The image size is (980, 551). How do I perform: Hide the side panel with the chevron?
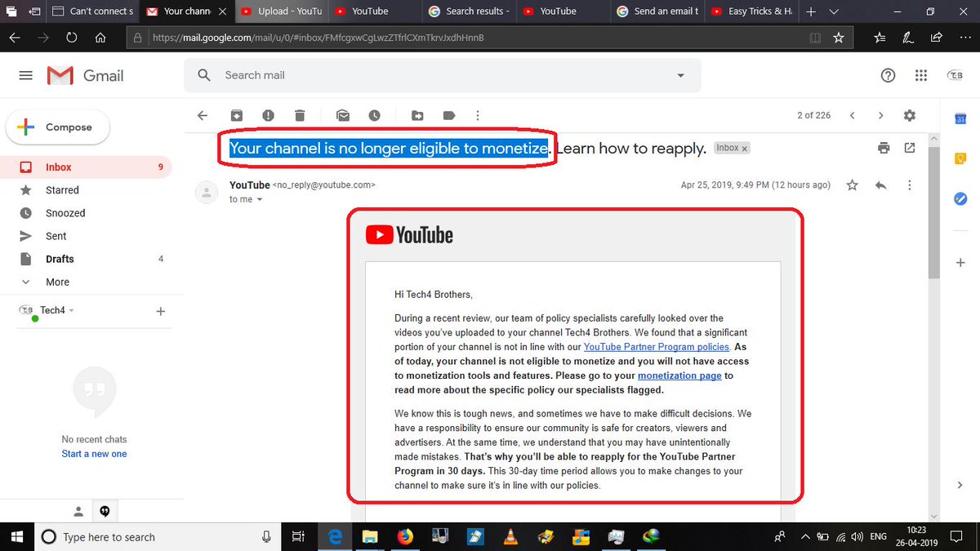click(x=960, y=485)
